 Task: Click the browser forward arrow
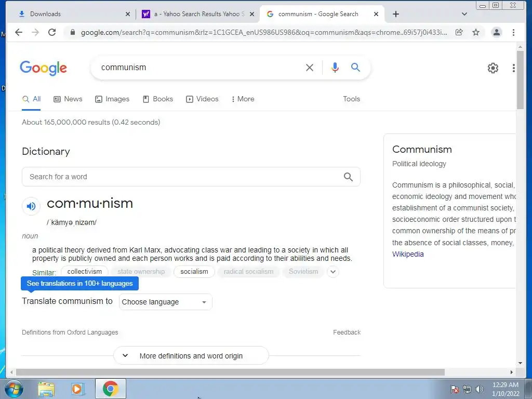(x=35, y=32)
